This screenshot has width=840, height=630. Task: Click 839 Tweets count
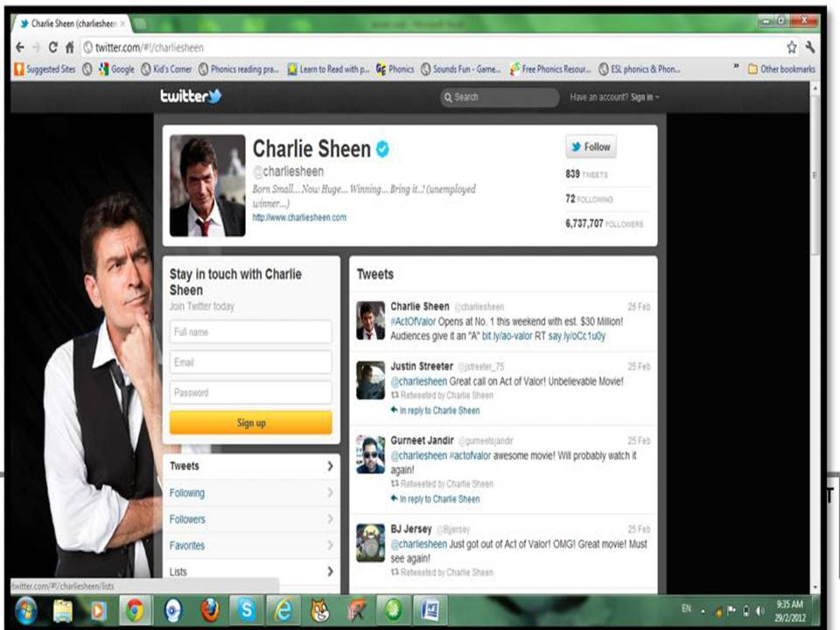586,174
